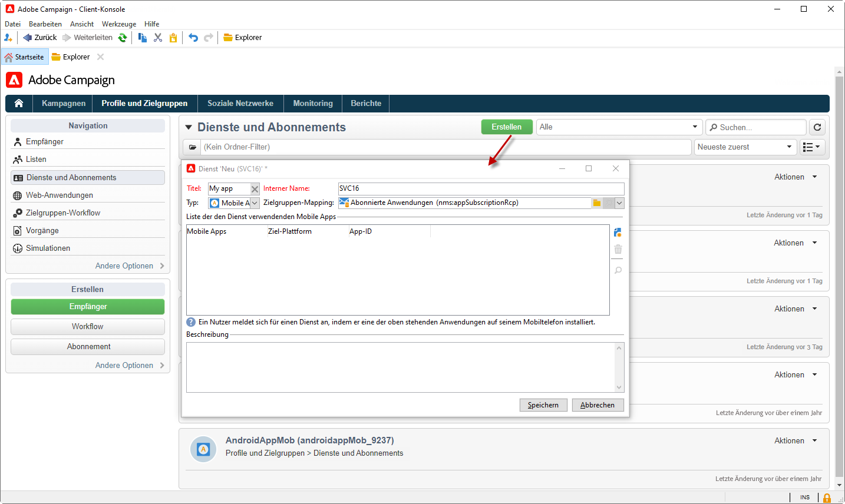Viewport: 845px width, 504px height.
Task: Open the AndroidAppMob (androidappMob_9237) service title
Action: 310,440
